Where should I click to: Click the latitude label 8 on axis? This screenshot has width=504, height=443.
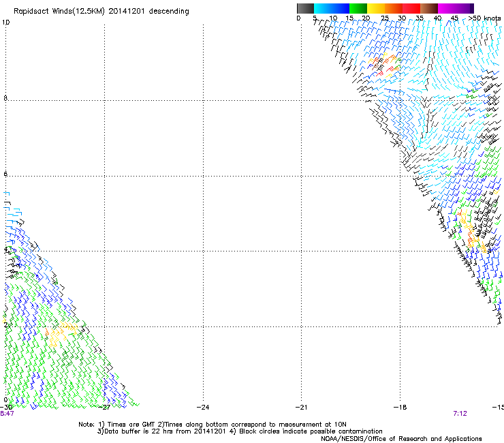point(5,98)
